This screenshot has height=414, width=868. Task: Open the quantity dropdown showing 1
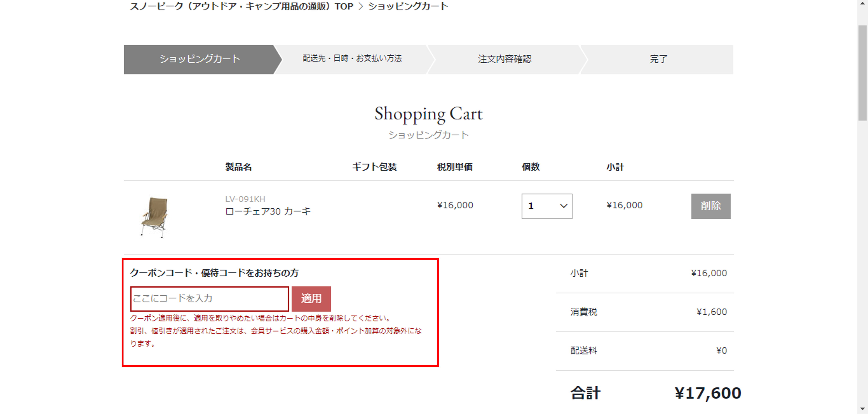(546, 206)
